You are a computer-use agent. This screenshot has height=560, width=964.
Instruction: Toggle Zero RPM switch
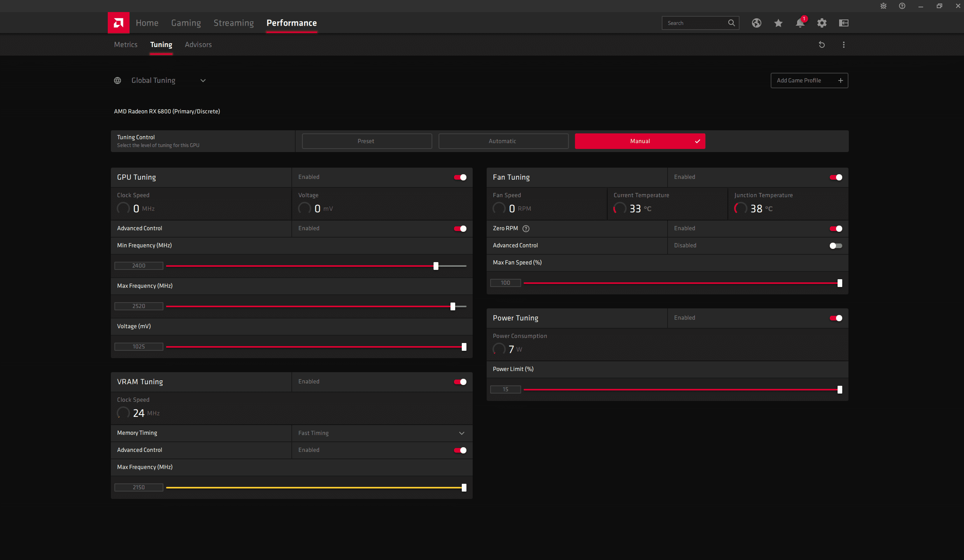tap(836, 229)
